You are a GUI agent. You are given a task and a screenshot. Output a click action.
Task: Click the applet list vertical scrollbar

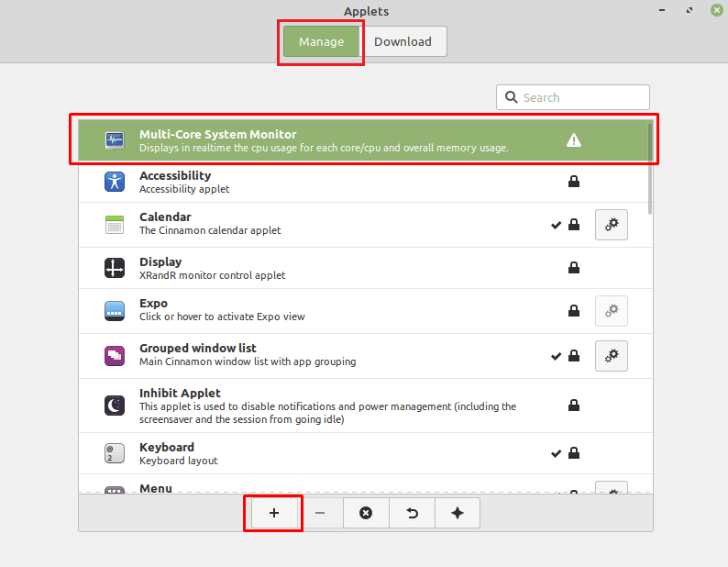pos(650,168)
